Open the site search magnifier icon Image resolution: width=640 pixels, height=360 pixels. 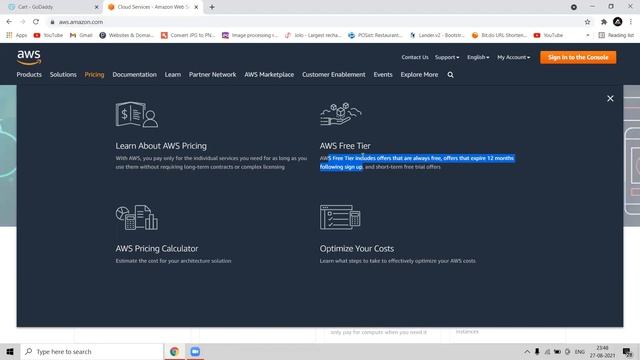pyautogui.click(x=450, y=75)
